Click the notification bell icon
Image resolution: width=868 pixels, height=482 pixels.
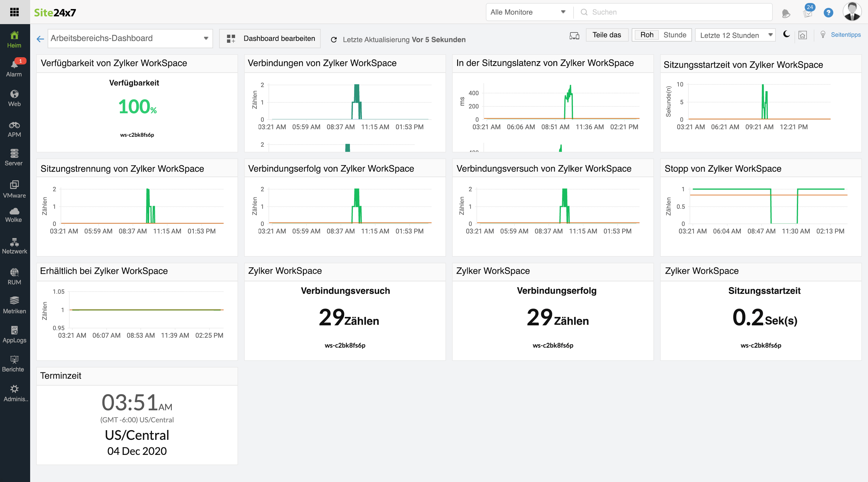[x=786, y=12]
